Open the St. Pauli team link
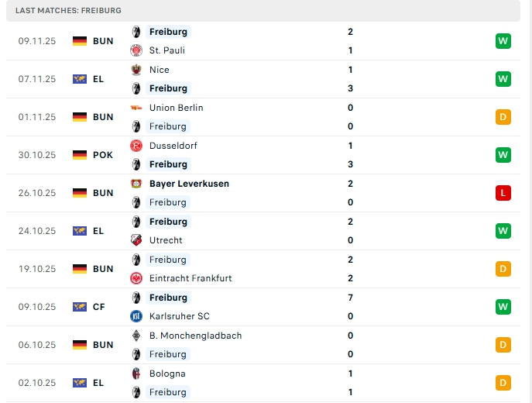Viewport: 532px width, 403px height. (x=166, y=50)
